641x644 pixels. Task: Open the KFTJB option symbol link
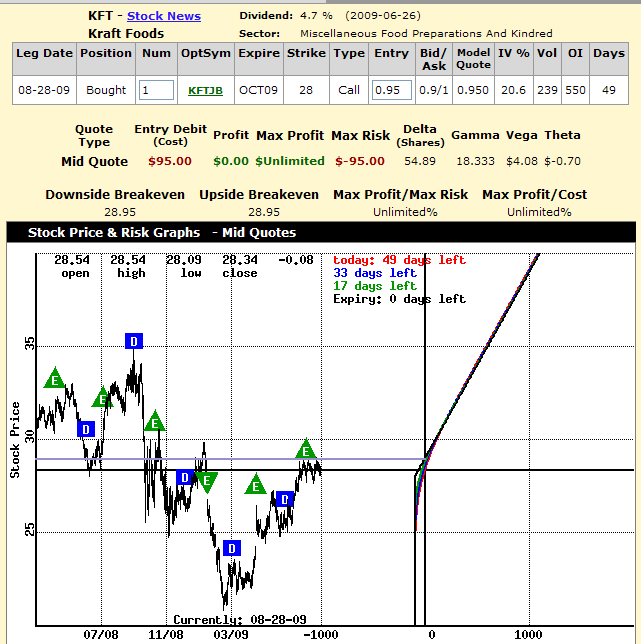[205, 90]
